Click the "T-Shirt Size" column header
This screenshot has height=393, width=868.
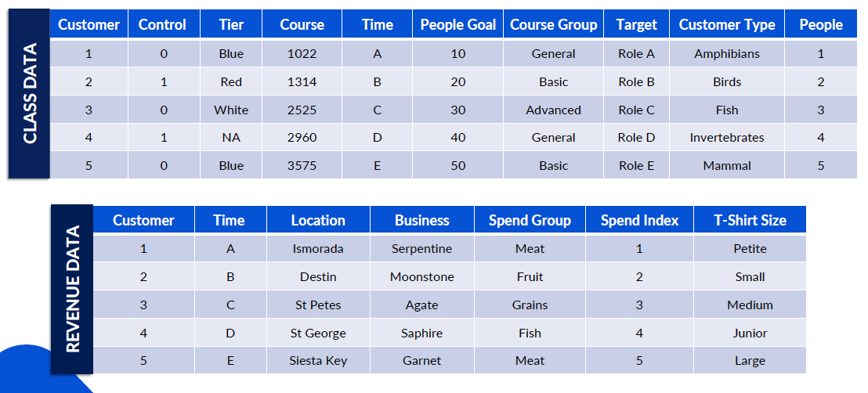(x=750, y=221)
